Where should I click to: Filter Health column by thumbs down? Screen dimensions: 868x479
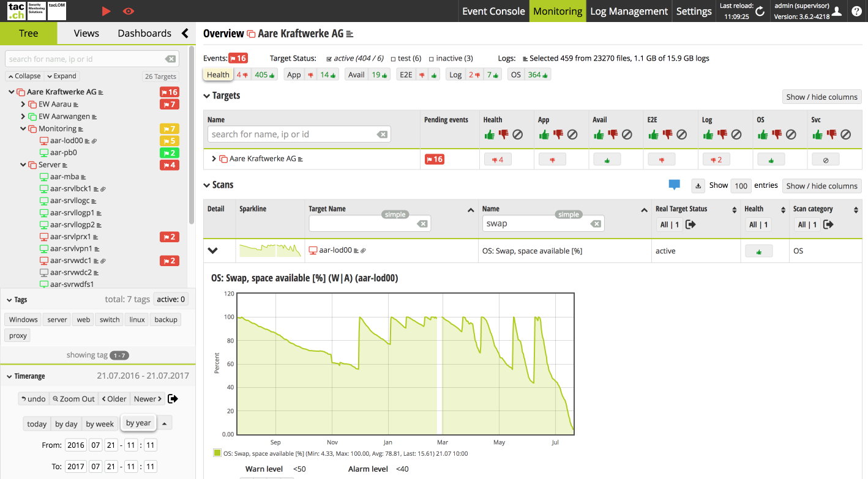503,134
